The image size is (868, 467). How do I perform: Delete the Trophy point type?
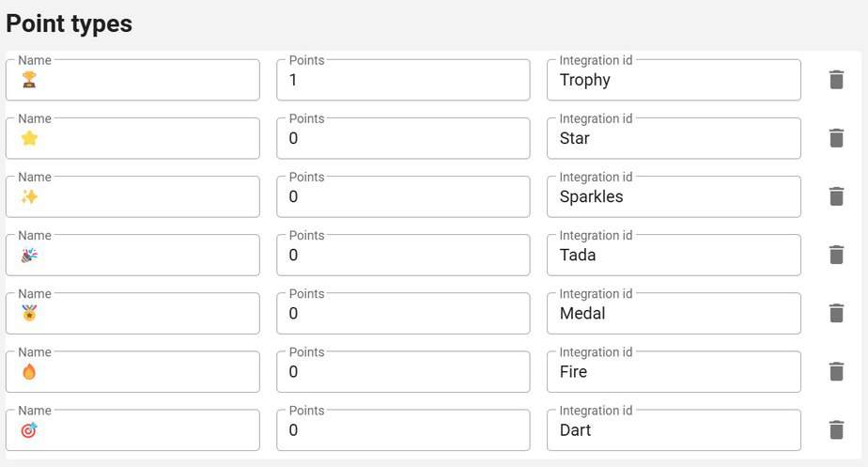pos(836,80)
